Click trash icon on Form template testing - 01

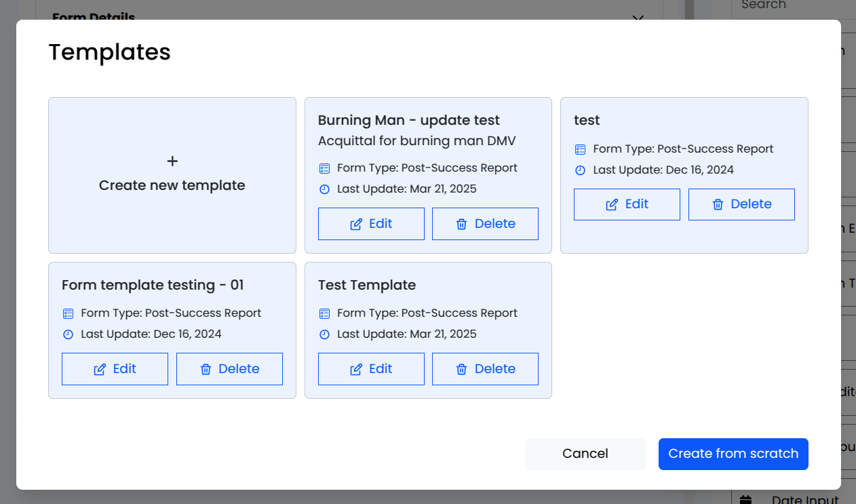pos(206,370)
